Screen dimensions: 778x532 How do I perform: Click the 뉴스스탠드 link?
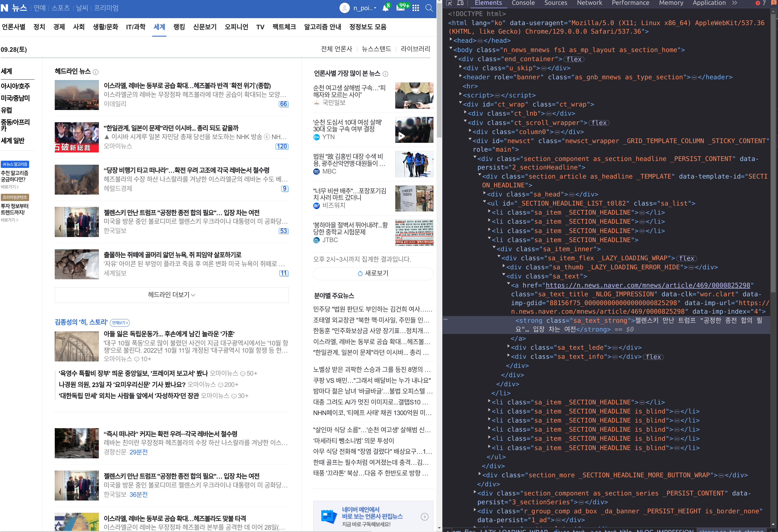tap(376, 49)
